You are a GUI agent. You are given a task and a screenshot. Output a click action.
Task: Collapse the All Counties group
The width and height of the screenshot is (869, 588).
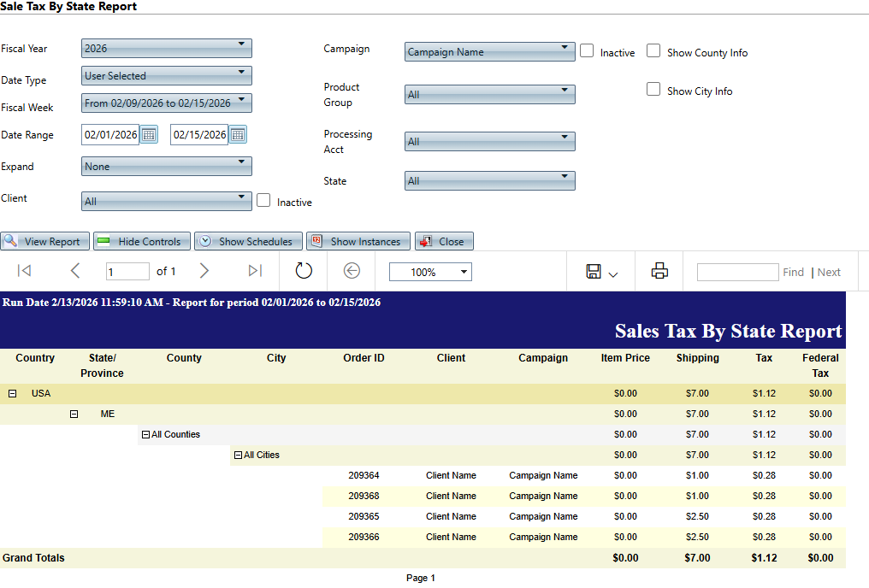click(x=146, y=434)
